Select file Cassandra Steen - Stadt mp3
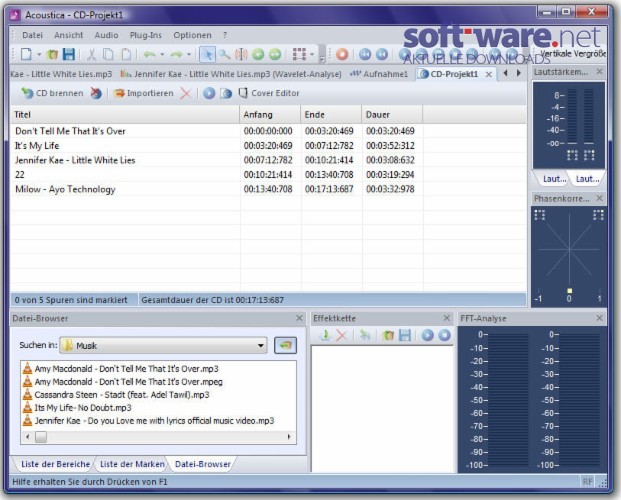 click(x=116, y=395)
